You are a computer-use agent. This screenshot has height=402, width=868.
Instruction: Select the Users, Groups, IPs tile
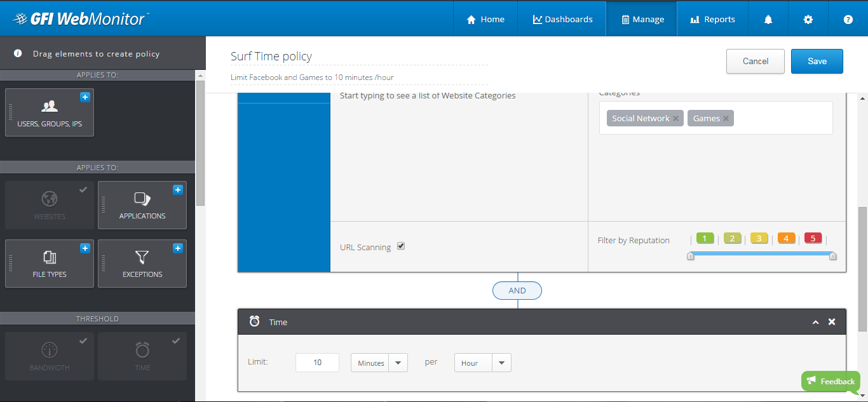point(50,112)
